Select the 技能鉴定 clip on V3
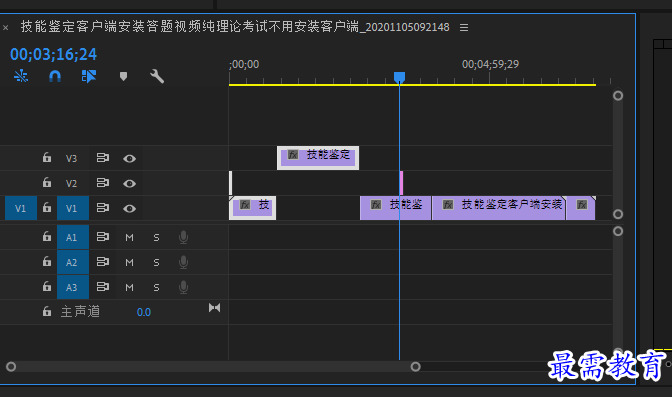 click(318, 158)
